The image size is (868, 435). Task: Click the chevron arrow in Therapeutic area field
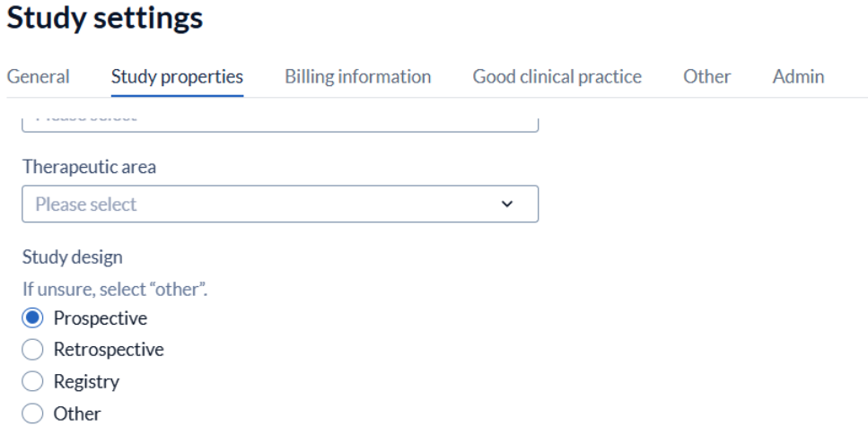(x=508, y=204)
